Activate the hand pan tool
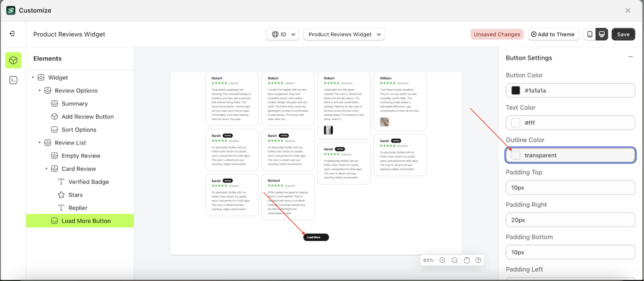 click(x=466, y=260)
